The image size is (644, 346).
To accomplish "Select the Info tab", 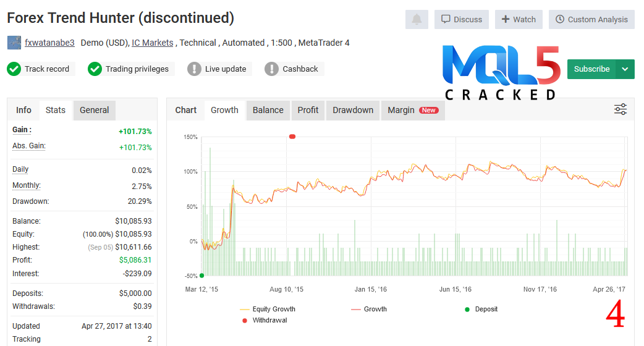I will point(23,110).
